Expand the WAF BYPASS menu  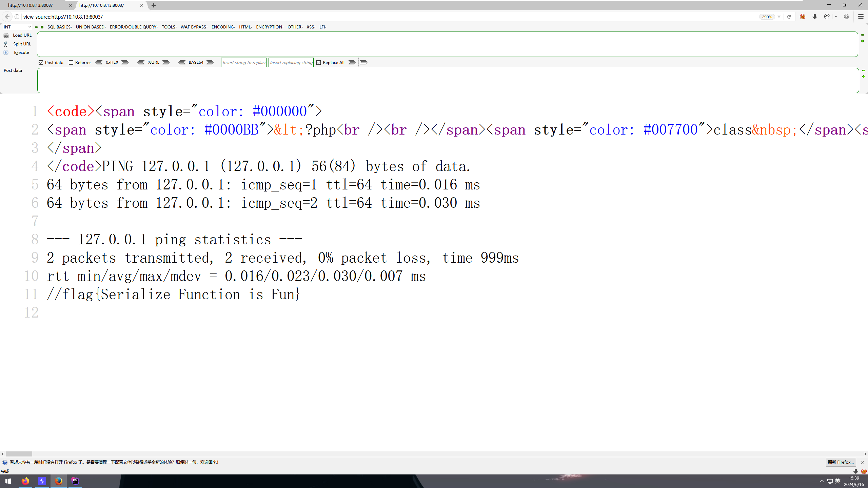point(194,27)
